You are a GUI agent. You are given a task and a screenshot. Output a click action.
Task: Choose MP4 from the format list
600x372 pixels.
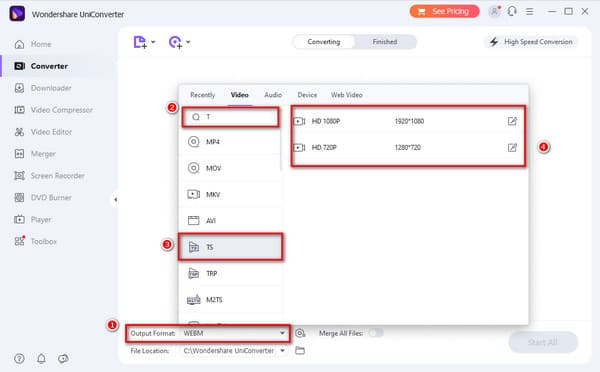231,142
